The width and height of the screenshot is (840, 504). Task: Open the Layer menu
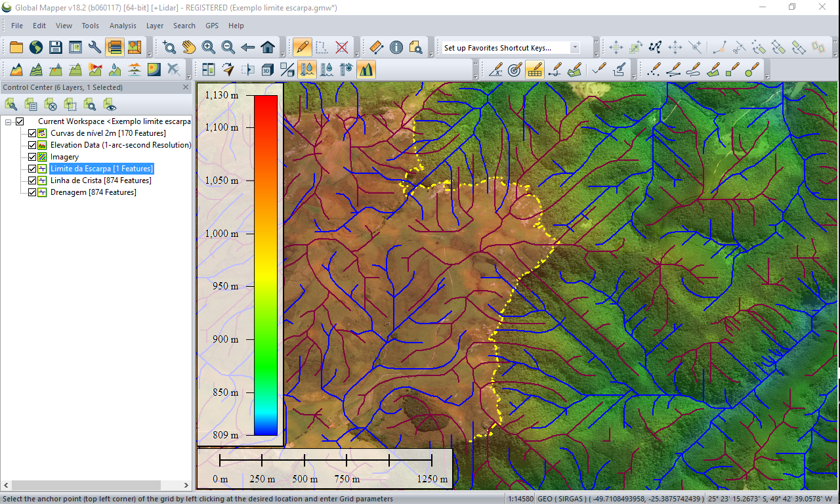[x=155, y=26]
